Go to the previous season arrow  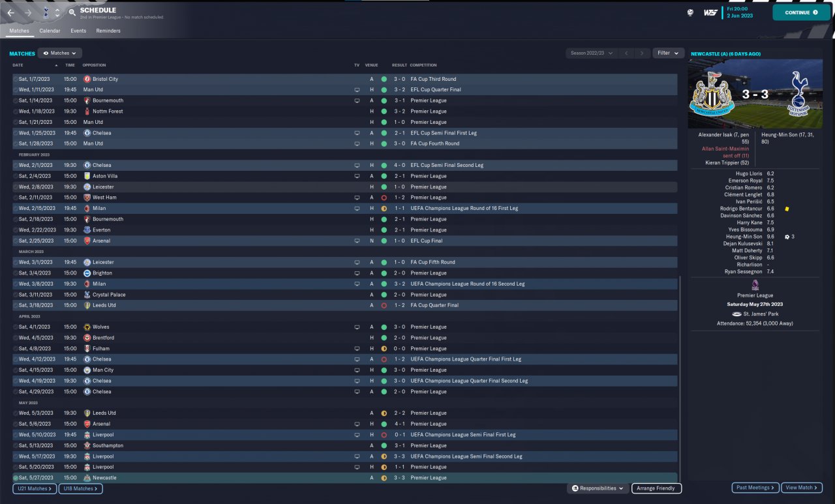point(626,53)
